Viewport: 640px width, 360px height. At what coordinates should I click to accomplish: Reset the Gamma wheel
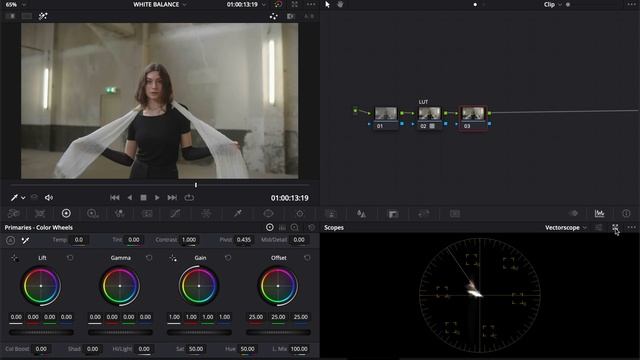click(149, 258)
